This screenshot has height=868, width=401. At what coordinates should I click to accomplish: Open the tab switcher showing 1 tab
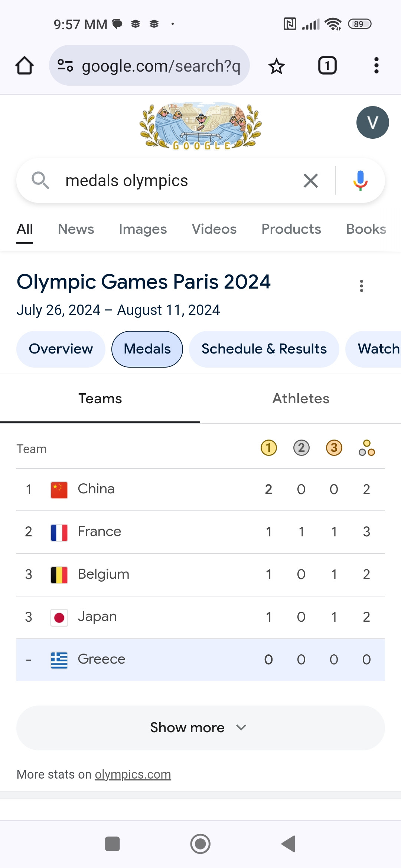click(x=327, y=66)
